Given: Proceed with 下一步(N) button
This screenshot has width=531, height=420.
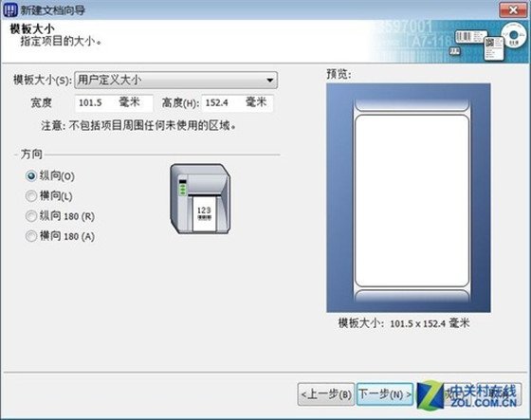Looking at the screenshot, I should [385, 394].
